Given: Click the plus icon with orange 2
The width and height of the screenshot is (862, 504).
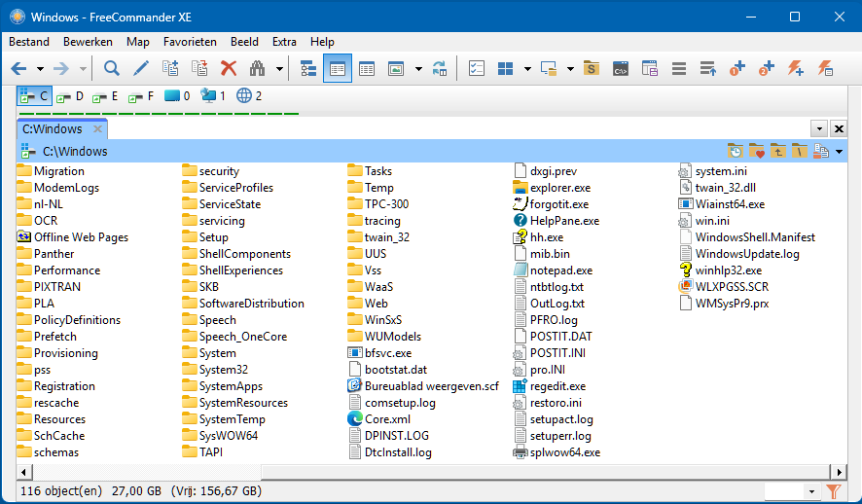Looking at the screenshot, I should click(x=767, y=69).
